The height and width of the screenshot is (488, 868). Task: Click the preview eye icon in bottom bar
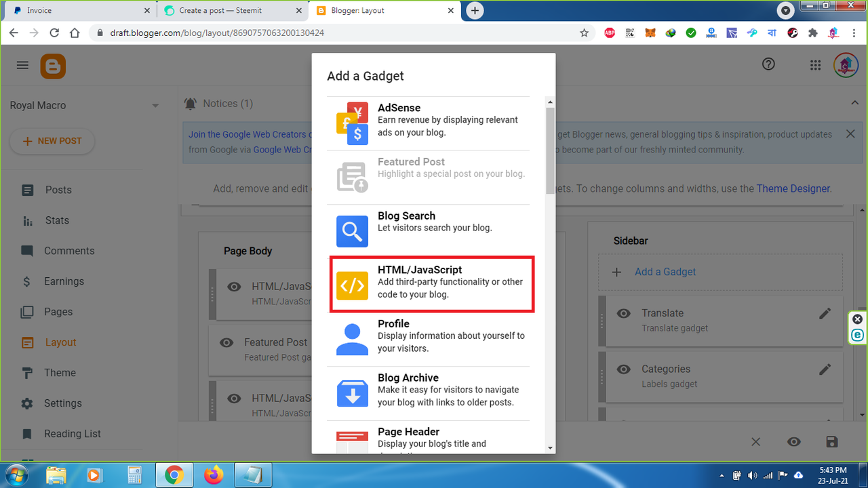[794, 442]
